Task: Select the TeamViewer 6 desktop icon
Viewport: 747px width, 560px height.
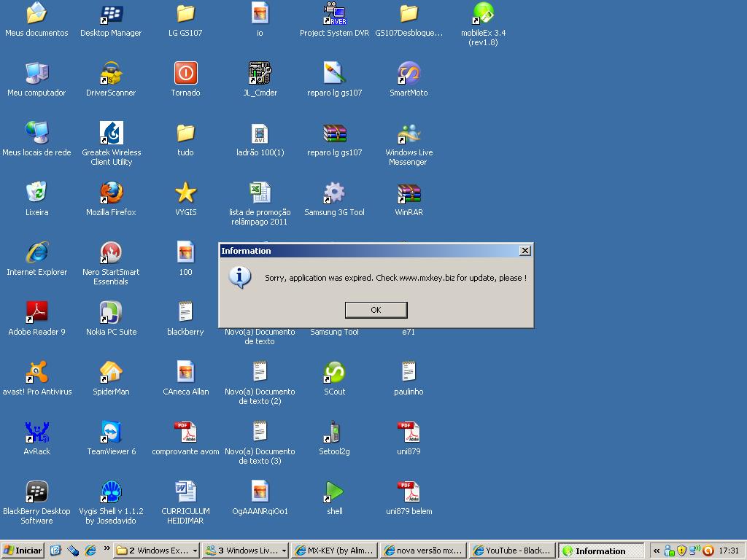Action: pyautogui.click(x=111, y=433)
